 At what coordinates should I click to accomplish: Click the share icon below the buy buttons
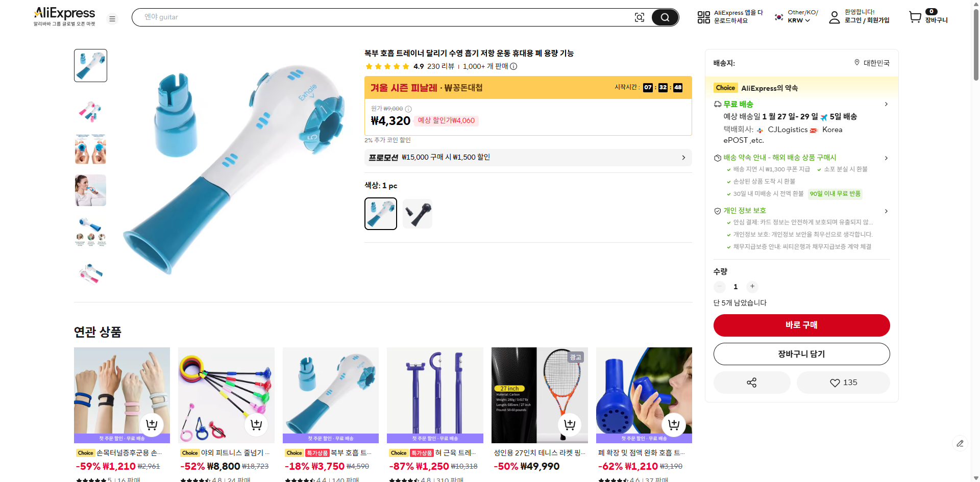click(x=751, y=382)
